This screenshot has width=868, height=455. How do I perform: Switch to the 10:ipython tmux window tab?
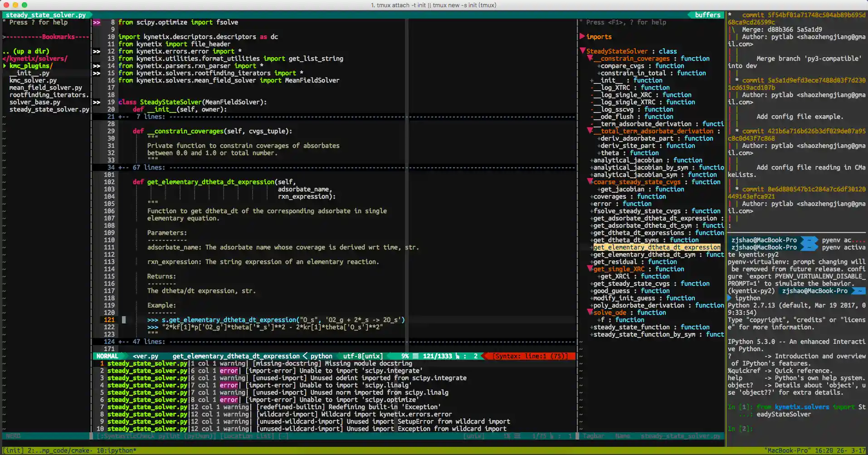(116, 450)
